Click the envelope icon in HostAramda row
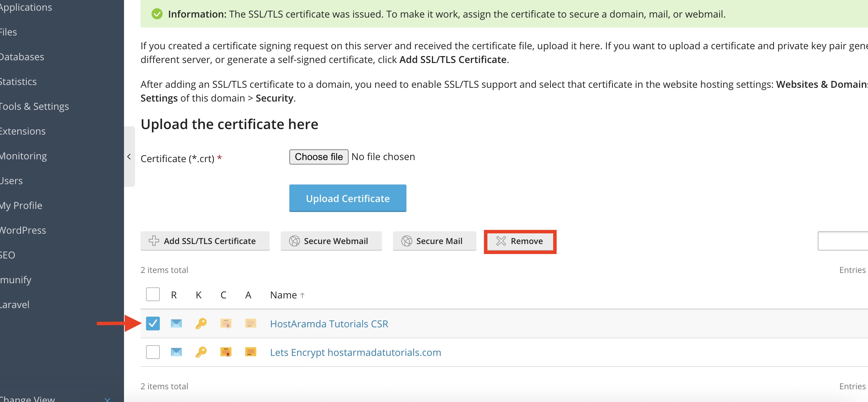868x402 pixels. 176,323
